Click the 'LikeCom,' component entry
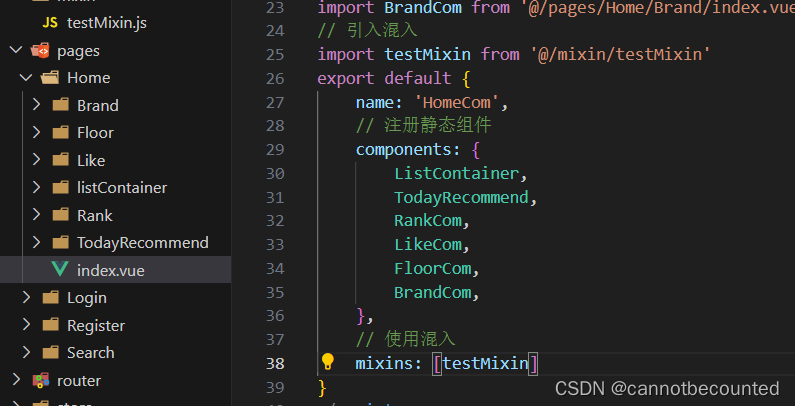This screenshot has width=795, height=406. coord(432,245)
